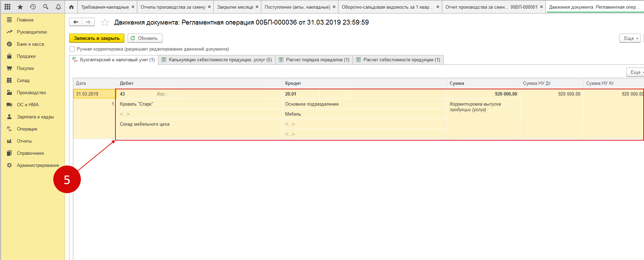
Task: Switch to Поступление (акты, накладные) tab
Action: (x=297, y=7)
